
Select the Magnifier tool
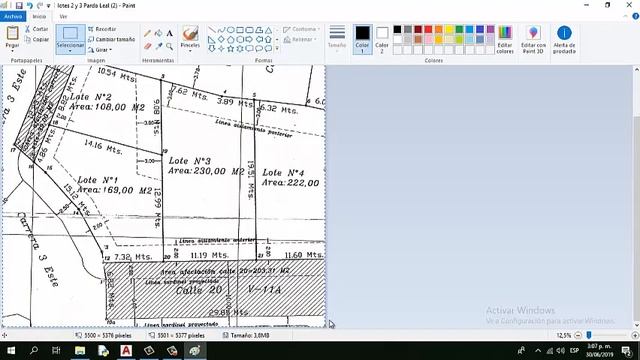click(x=169, y=46)
